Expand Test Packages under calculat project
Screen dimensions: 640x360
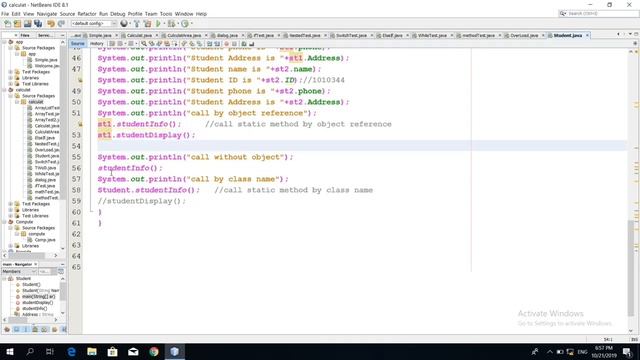point(11,204)
